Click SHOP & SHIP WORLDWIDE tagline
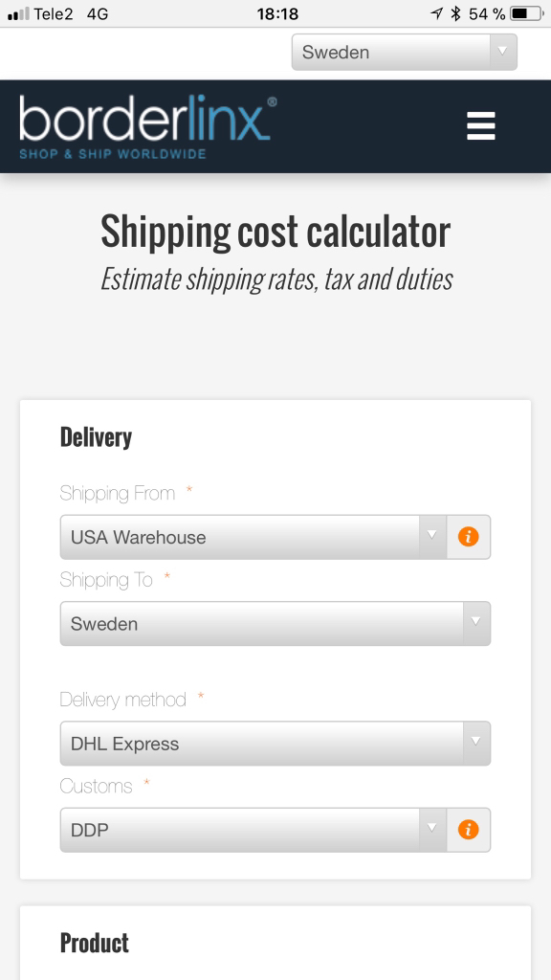 coord(113,154)
